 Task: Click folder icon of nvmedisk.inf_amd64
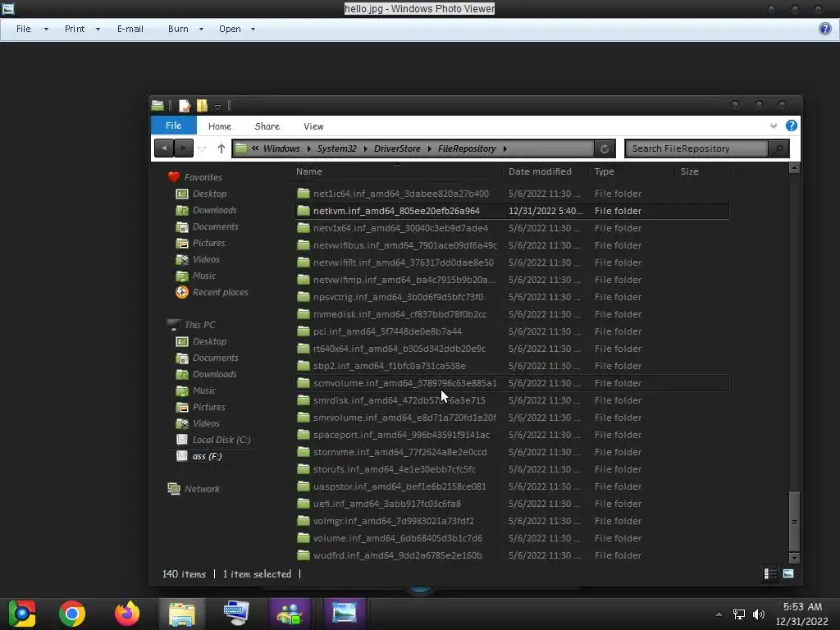tap(304, 313)
